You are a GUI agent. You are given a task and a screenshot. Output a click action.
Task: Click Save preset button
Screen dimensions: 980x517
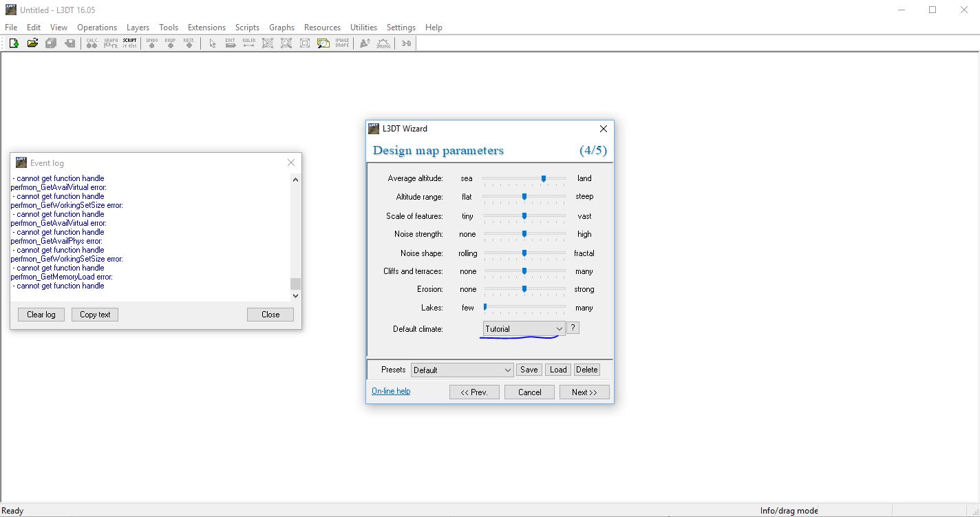click(529, 370)
